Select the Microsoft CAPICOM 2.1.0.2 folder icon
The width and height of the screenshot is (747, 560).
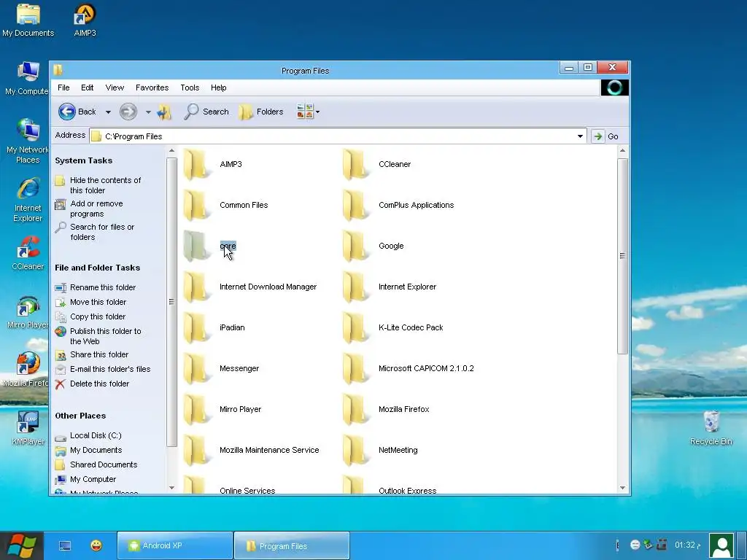(356, 369)
